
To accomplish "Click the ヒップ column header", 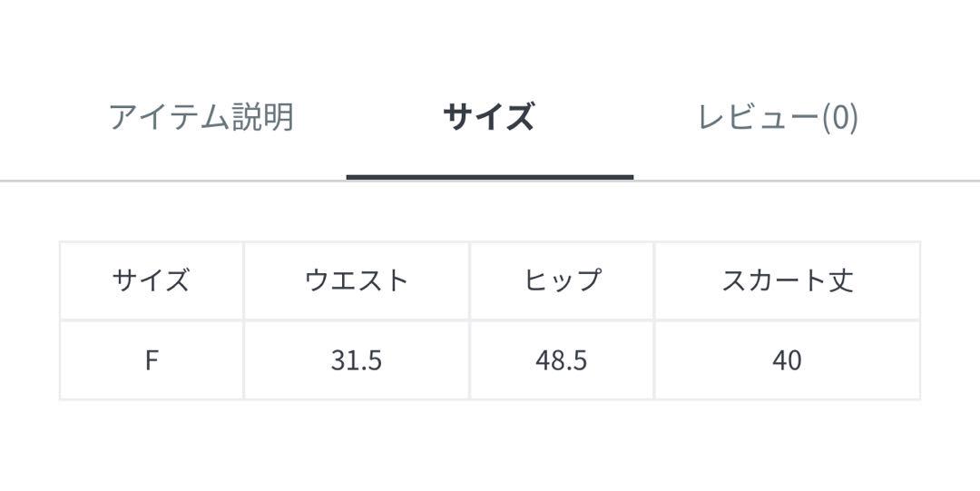I will coord(562,280).
